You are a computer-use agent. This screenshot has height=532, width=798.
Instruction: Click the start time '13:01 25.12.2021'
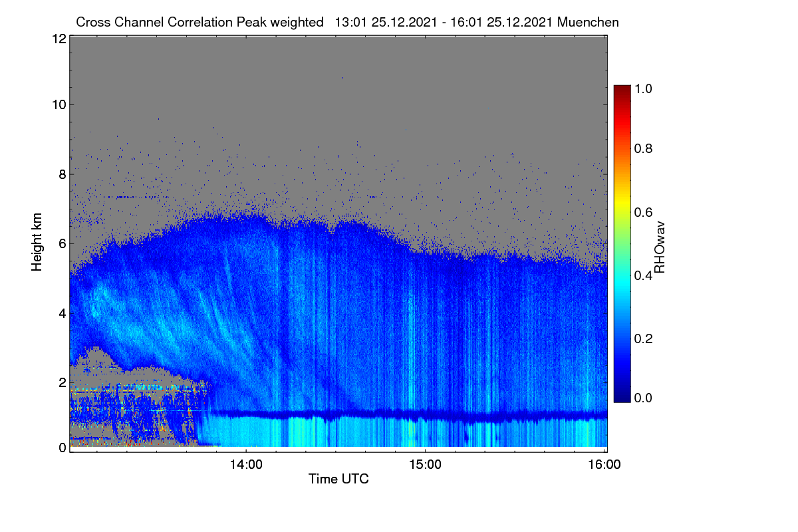[x=386, y=22]
